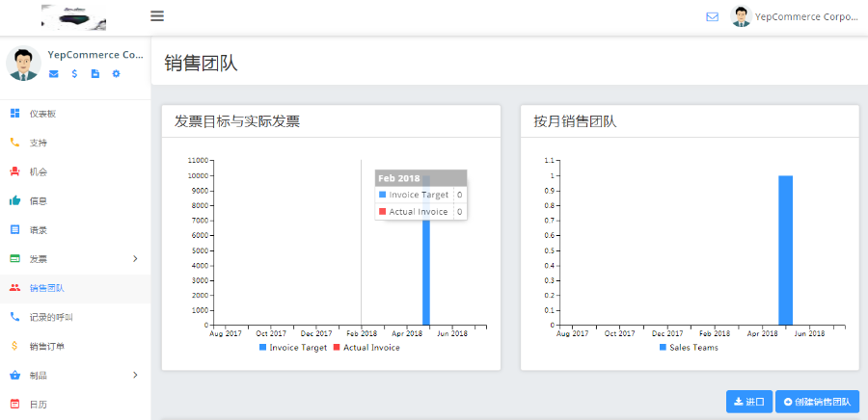Viewport: 868px width, 420px height.
Task: Click the 销售订单 dollar icon
Action: point(14,346)
